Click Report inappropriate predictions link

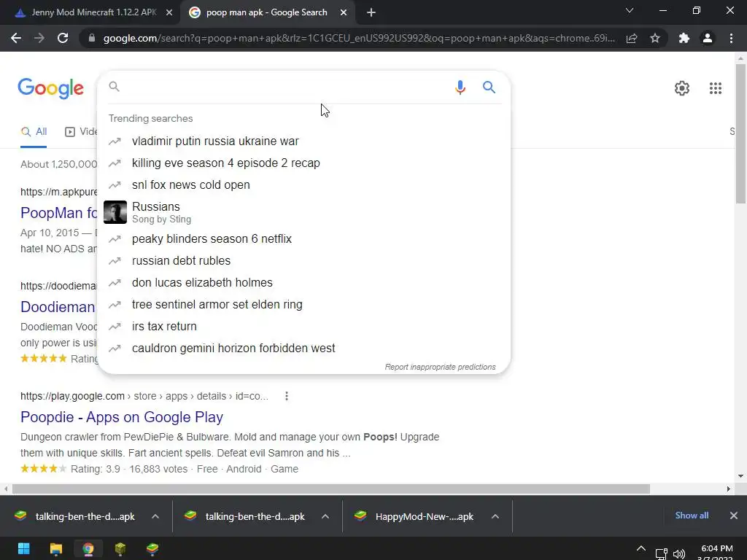pyautogui.click(x=440, y=367)
